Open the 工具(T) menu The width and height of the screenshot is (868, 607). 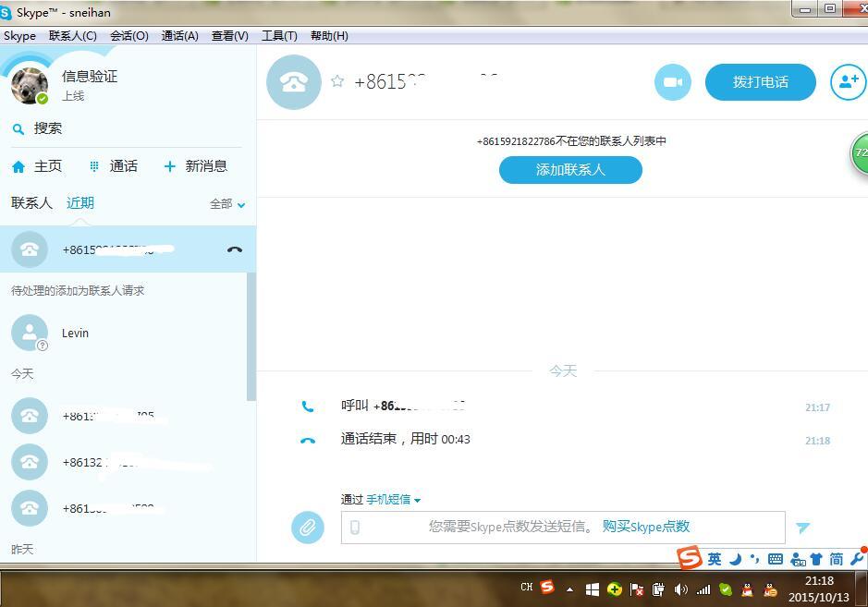click(279, 36)
